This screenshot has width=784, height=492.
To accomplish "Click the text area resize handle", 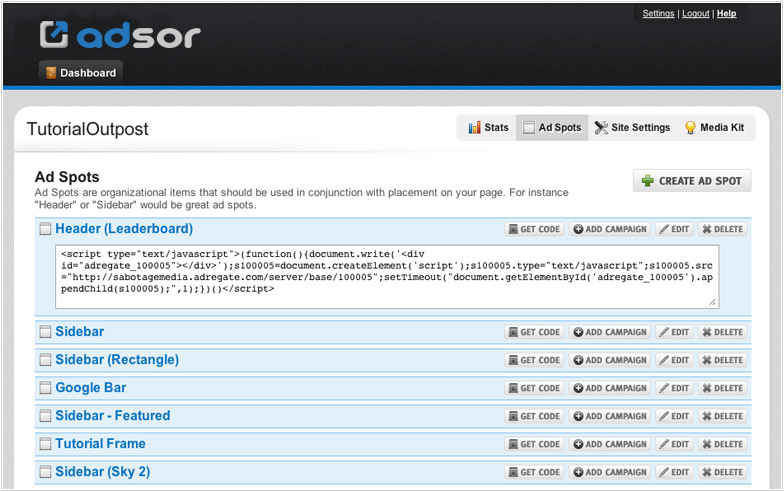I will pyautogui.click(x=712, y=302).
